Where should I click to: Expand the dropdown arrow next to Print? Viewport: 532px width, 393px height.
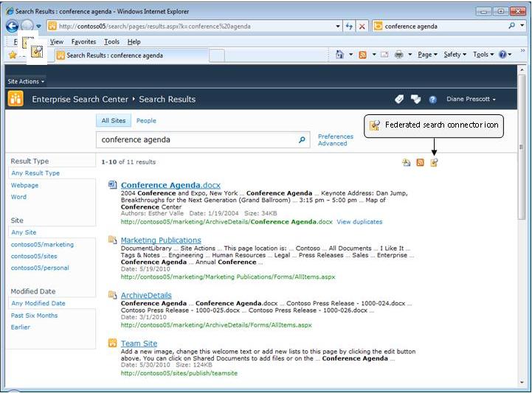click(410, 55)
